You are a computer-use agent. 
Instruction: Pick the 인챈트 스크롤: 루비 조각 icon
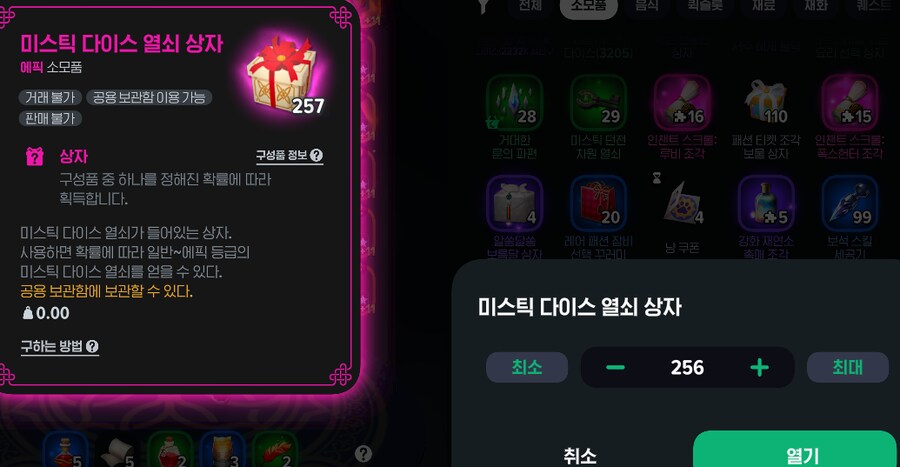pos(682,104)
